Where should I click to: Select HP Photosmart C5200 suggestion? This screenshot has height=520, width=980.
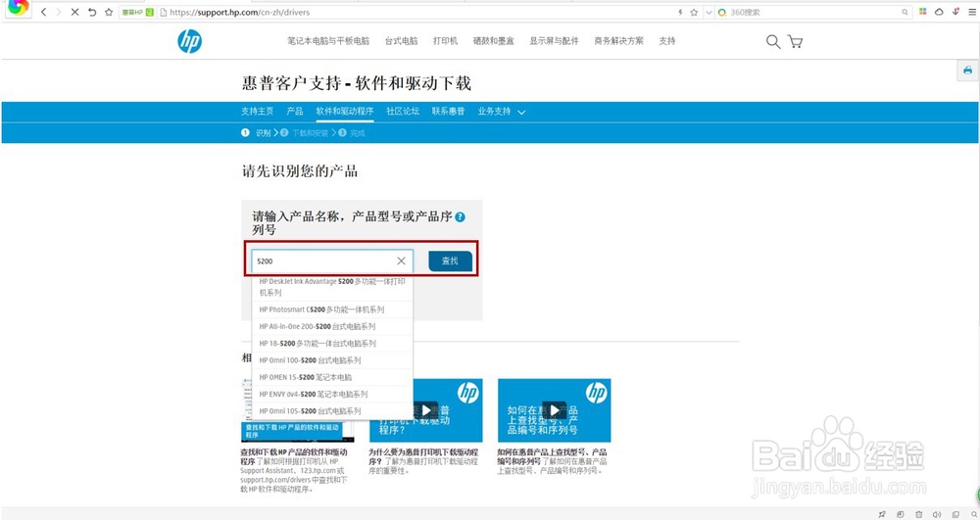pos(332,309)
